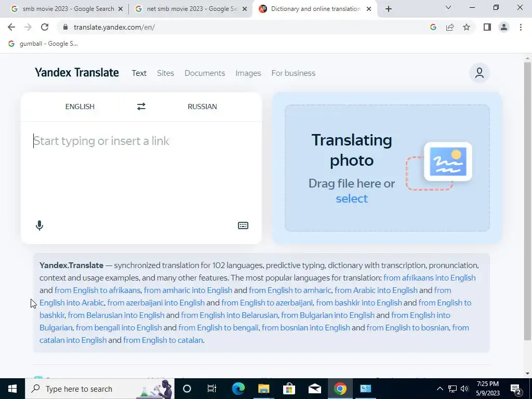This screenshot has height=399, width=532.
Task: Open Microsoft Store from taskbar
Action: [x=289, y=389]
